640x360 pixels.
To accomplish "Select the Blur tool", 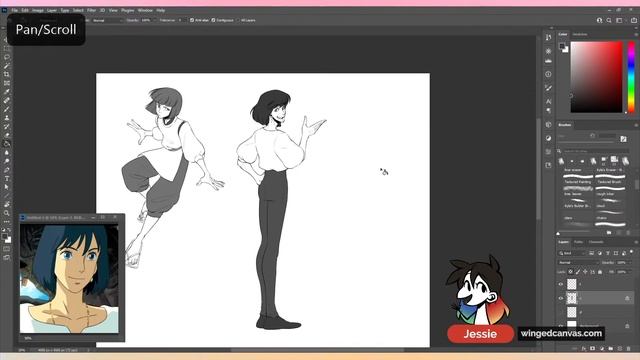I will tap(7, 152).
